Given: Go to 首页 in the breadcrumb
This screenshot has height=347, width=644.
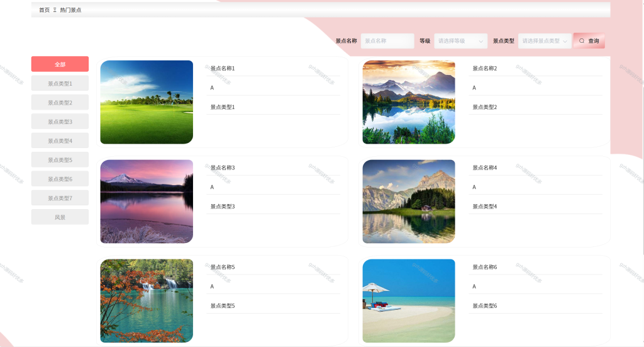Looking at the screenshot, I should click(x=45, y=10).
